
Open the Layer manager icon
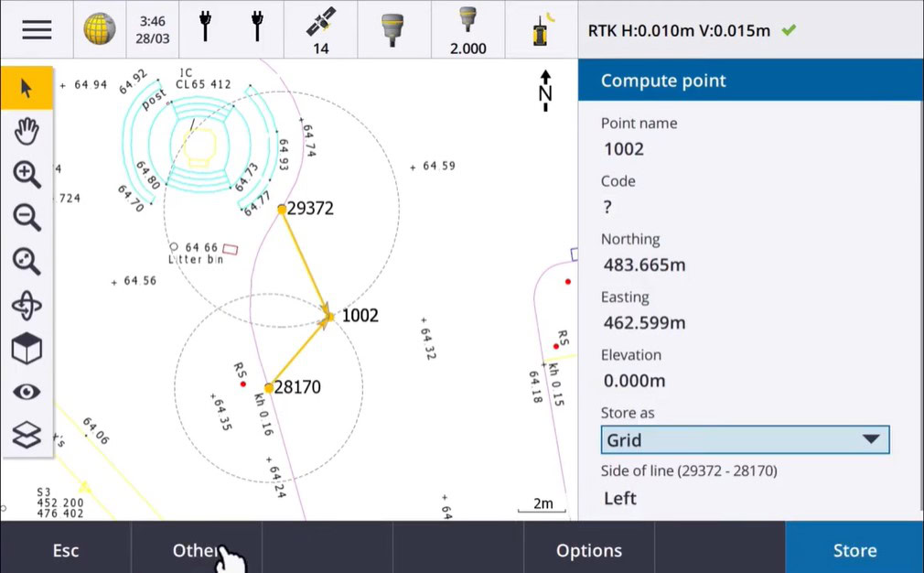[x=27, y=436]
